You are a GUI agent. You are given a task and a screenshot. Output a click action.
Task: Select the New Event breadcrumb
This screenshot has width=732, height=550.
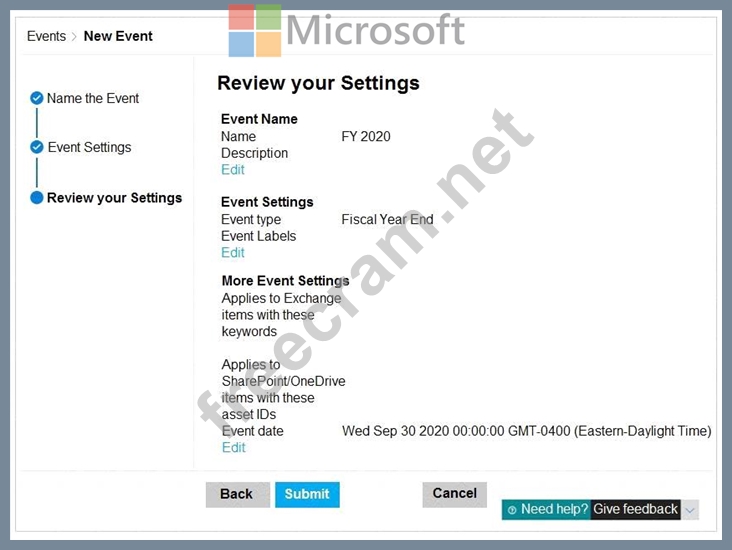tap(118, 36)
